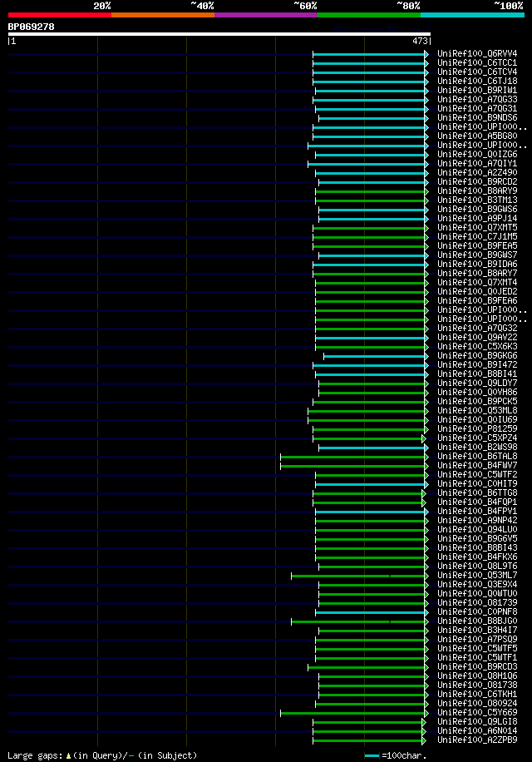The image size is (532, 762).
Task: Open hit UniRef100_C0PNF8
Action: pos(477,611)
